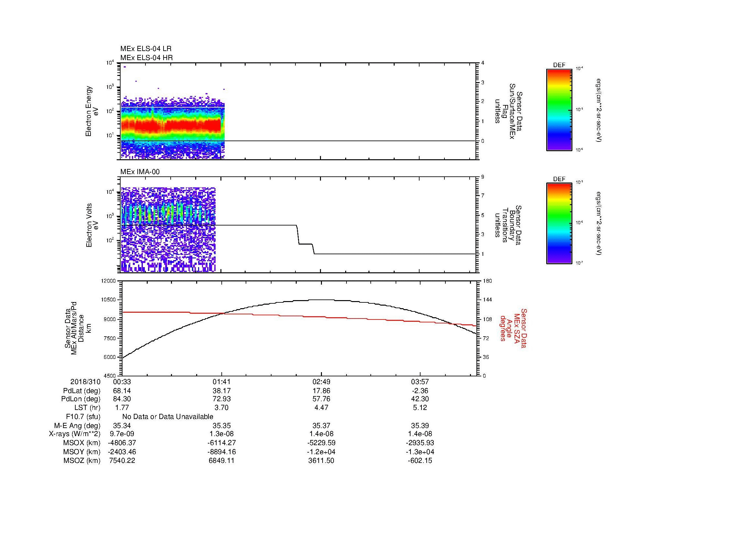This screenshot has width=756, height=534.
Task: Click the 10500 altitude axis tick label
Action: point(109,300)
